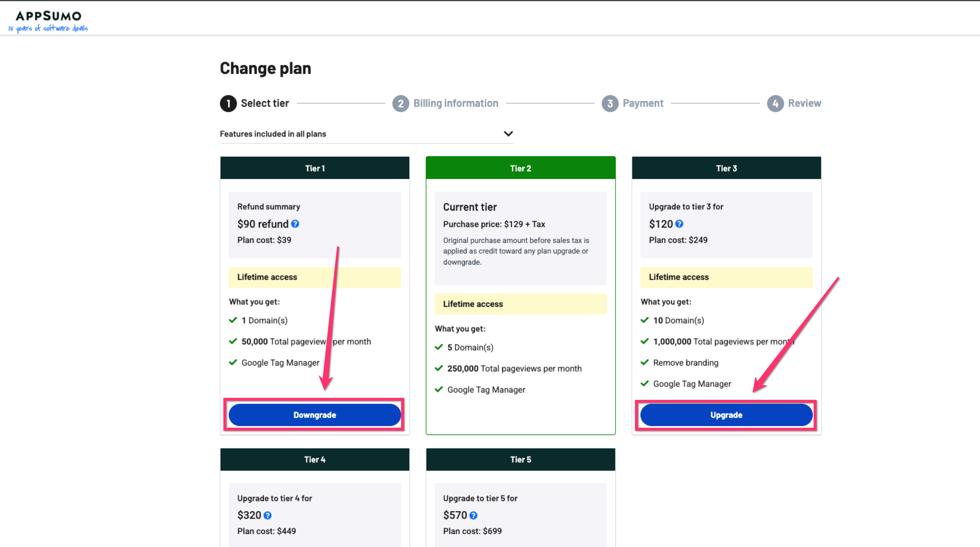Go to the Billing information step

coord(456,103)
